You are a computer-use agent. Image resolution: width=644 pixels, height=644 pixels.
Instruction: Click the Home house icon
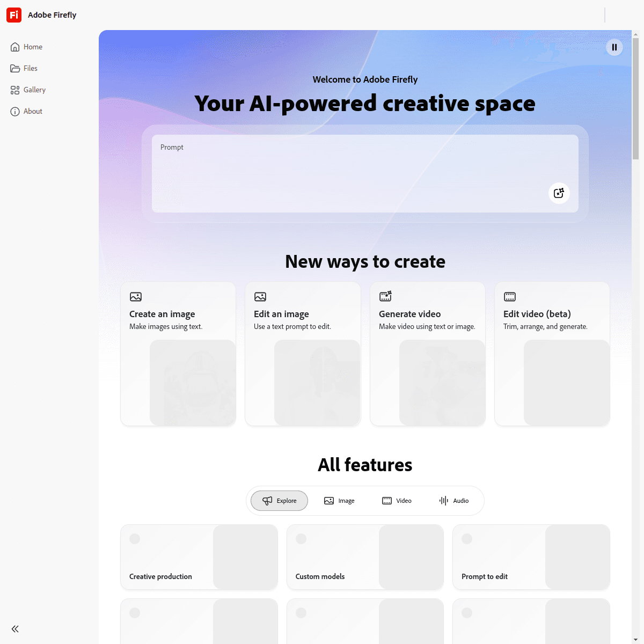pyautogui.click(x=15, y=47)
